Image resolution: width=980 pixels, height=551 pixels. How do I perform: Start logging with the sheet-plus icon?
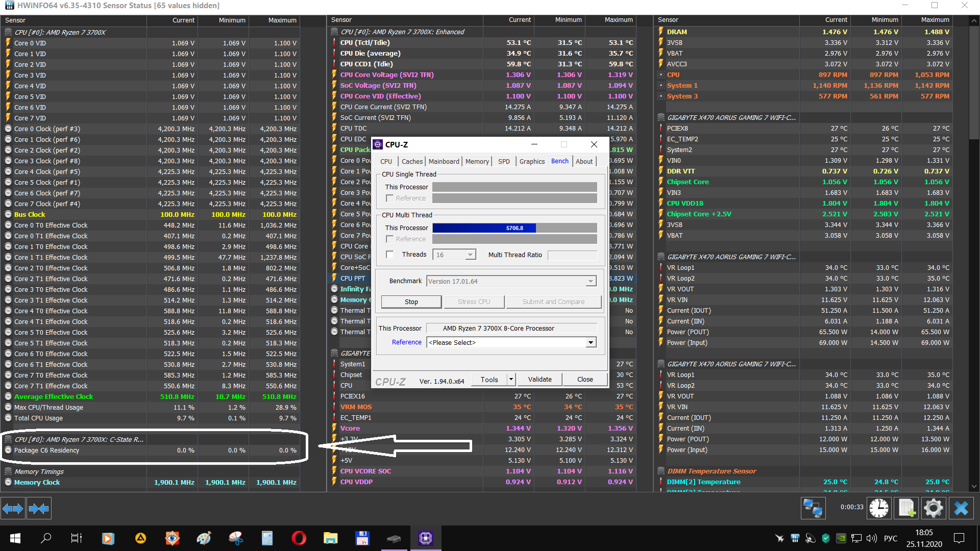pyautogui.click(x=906, y=508)
